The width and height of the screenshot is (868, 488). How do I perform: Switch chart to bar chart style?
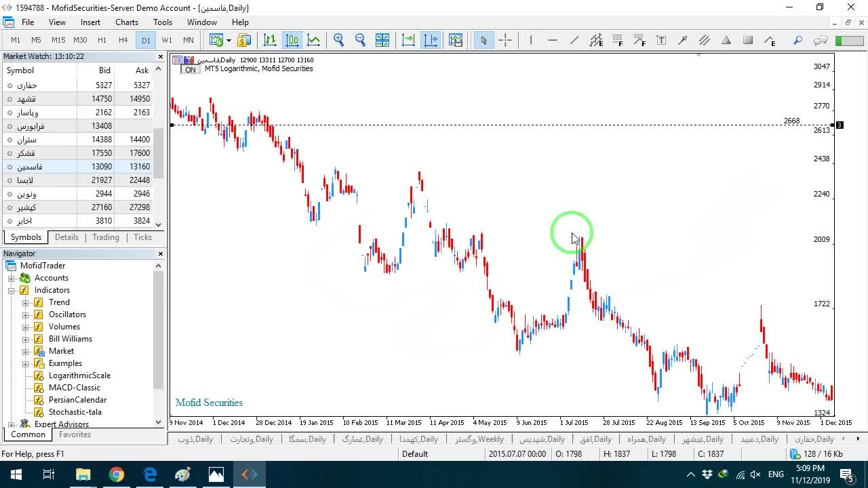[x=270, y=40]
